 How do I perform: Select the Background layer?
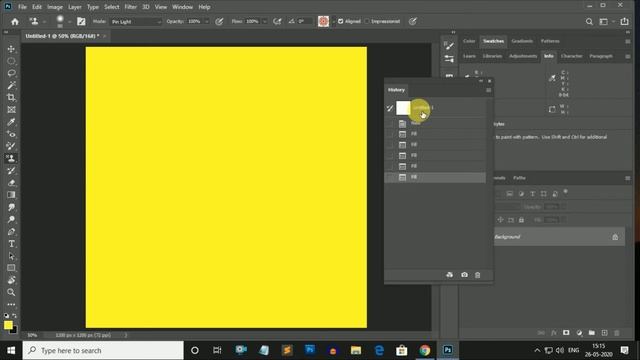pyautogui.click(x=559, y=237)
